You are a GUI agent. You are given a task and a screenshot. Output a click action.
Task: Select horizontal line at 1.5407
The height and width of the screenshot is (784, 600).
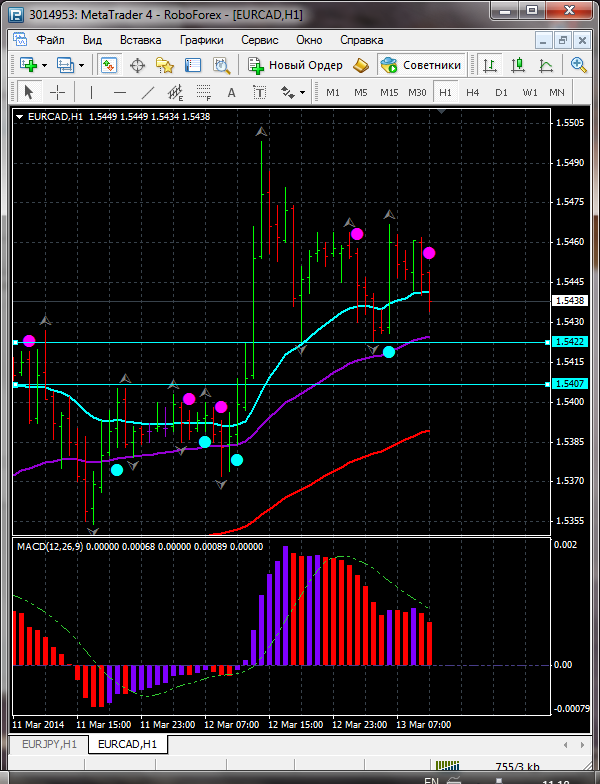[x=281, y=384]
